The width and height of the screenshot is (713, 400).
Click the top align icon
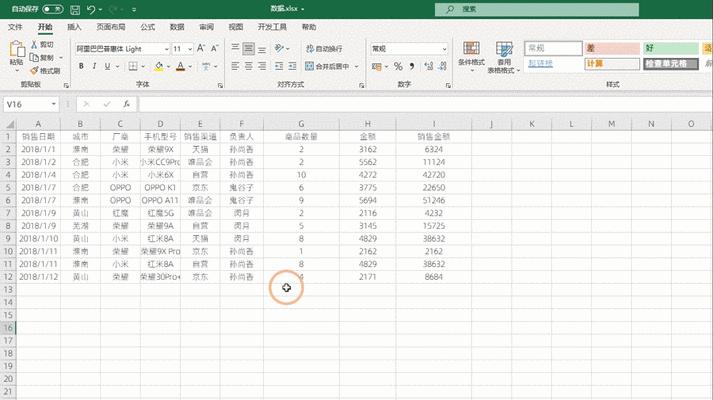click(235, 48)
